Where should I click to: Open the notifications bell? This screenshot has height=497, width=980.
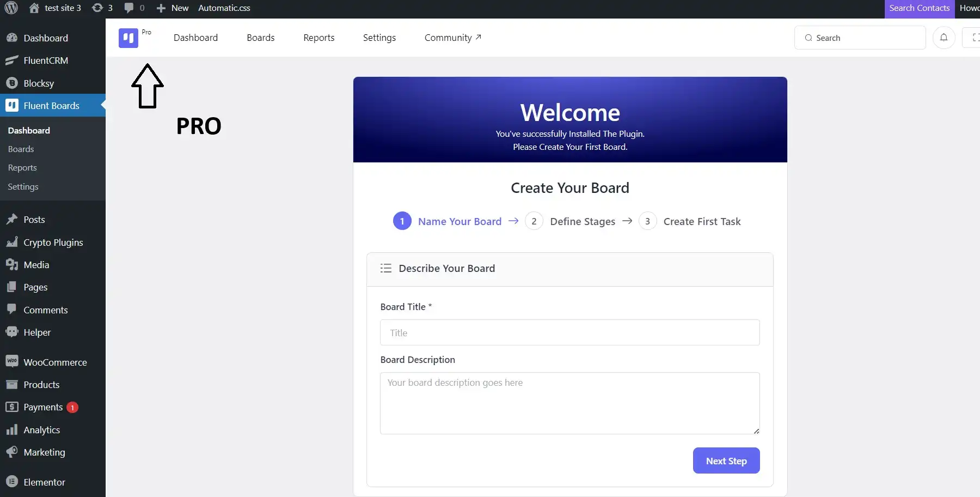pos(944,38)
